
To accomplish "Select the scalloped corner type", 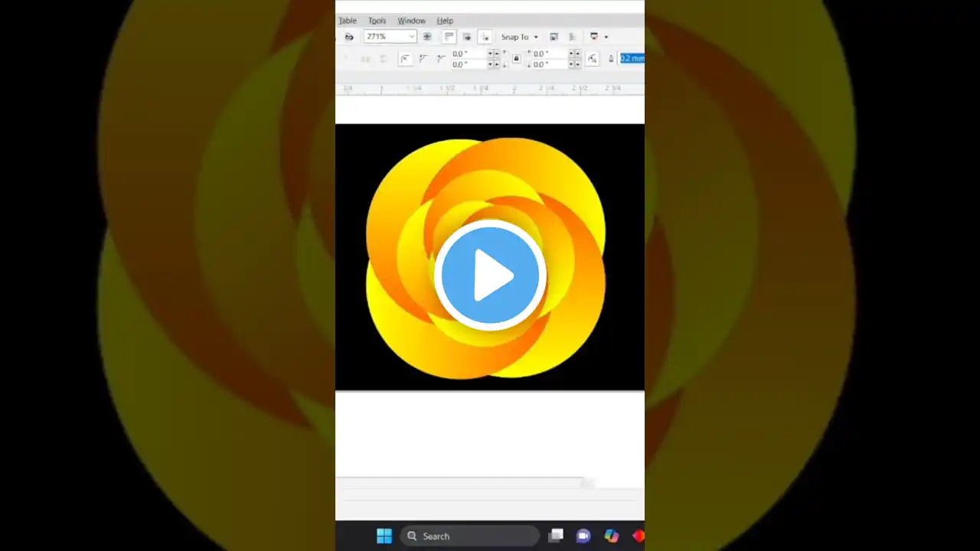I will click(x=423, y=59).
